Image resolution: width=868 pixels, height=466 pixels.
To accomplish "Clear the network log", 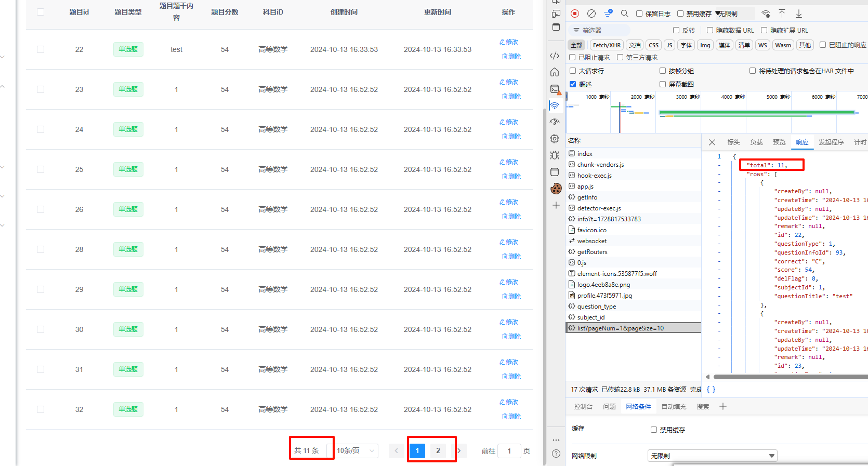I will pyautogui.click(x=591, y=14).
